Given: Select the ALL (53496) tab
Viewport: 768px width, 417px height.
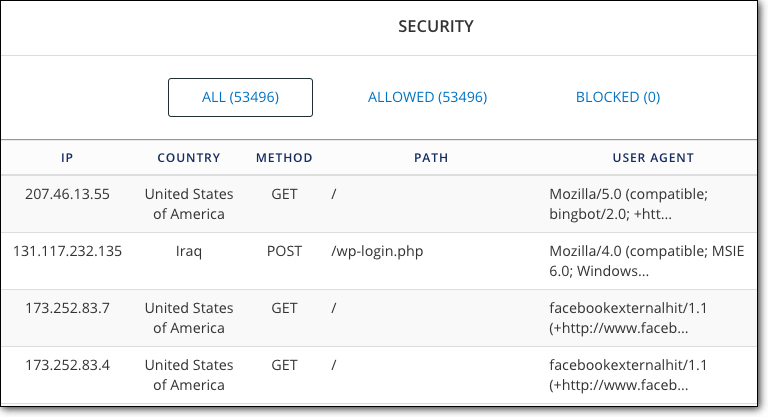Looking at the screenshot, I should click(x=240, y=97).
